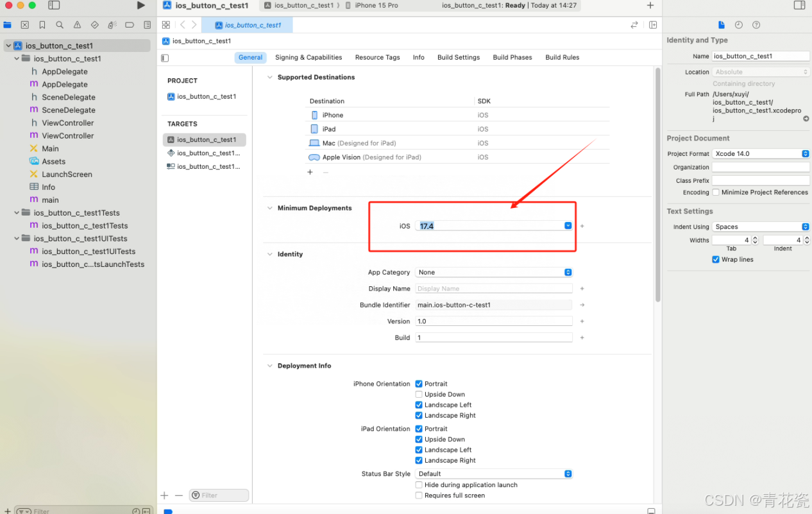Check Minimize Project References
This screenshot has height=514, width=812.
715,193
